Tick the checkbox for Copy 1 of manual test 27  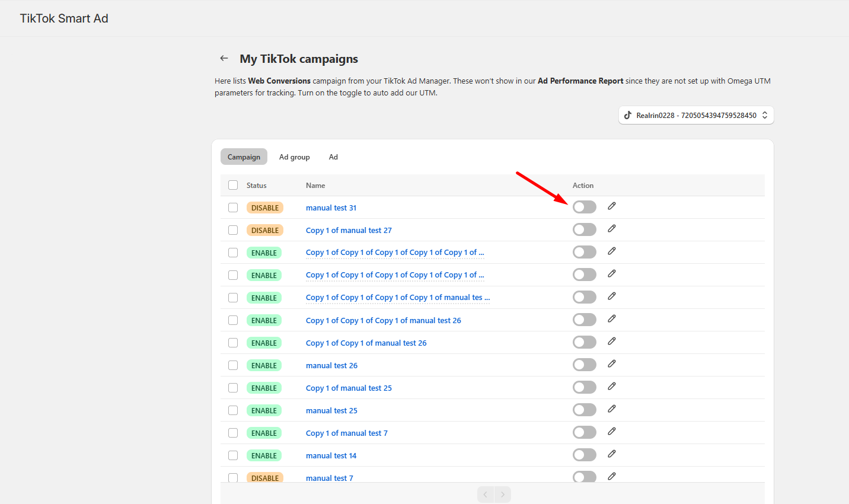[233, 230]
